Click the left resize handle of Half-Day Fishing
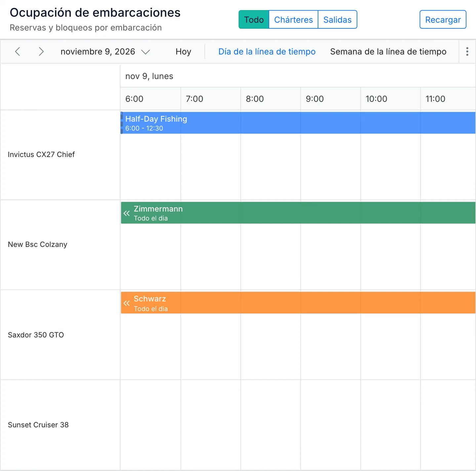 click(122, 123)
